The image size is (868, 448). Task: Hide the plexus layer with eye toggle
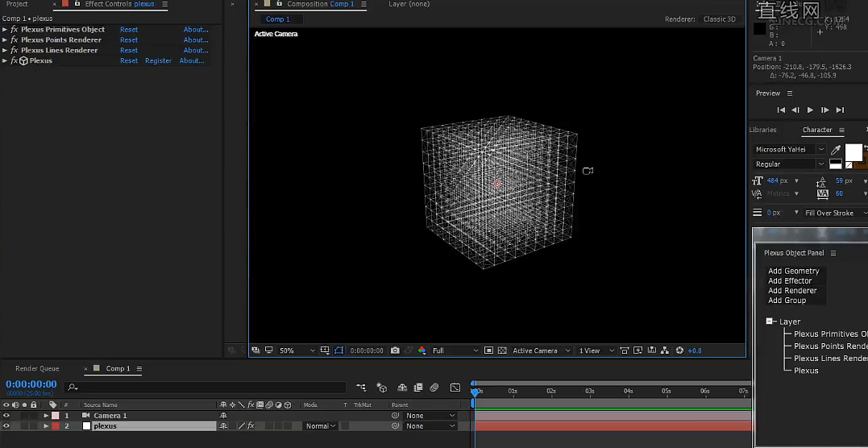[x=6, y=426]
